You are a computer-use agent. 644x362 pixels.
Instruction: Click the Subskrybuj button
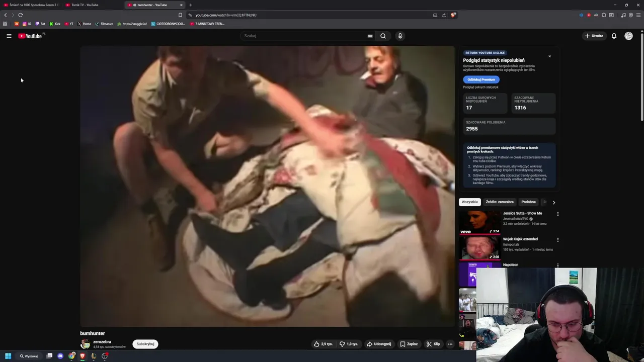tap(145, 344)
